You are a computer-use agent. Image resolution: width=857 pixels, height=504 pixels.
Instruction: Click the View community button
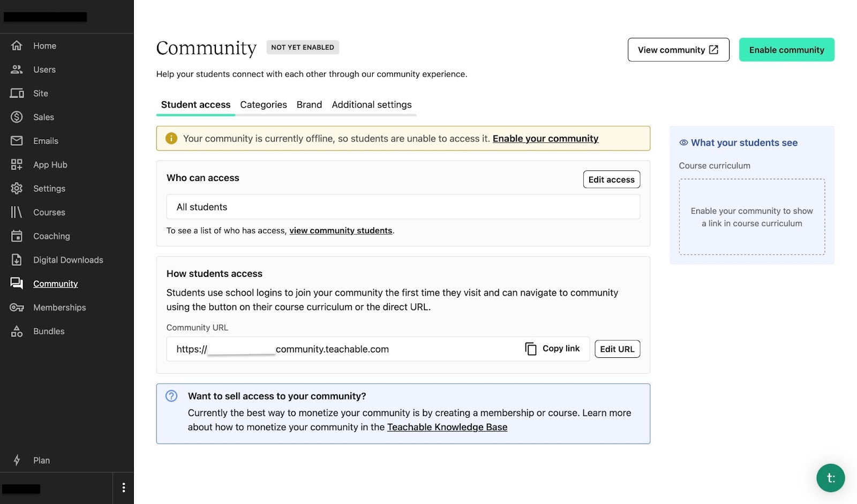pos(678,49)
